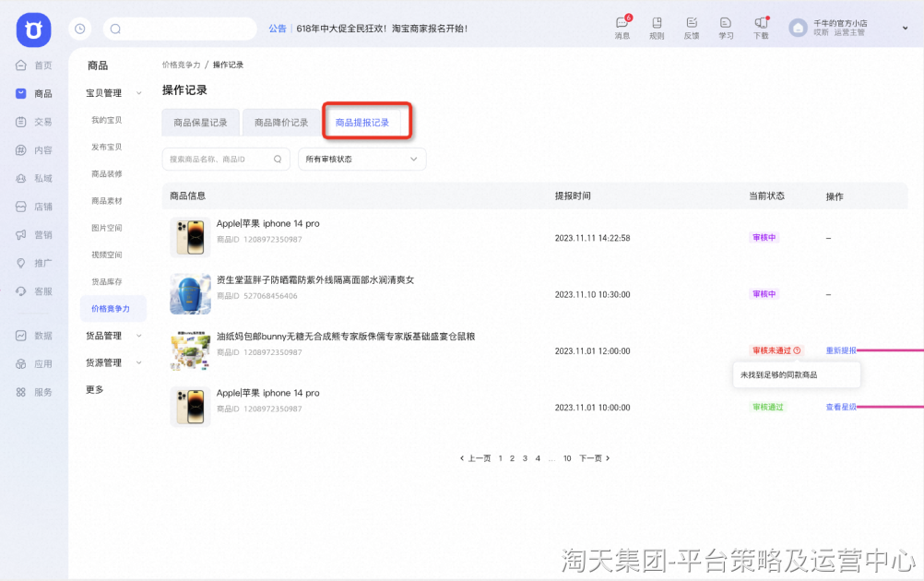
Task: Click the 618 announcement text
Action: (x=382, y=29)
